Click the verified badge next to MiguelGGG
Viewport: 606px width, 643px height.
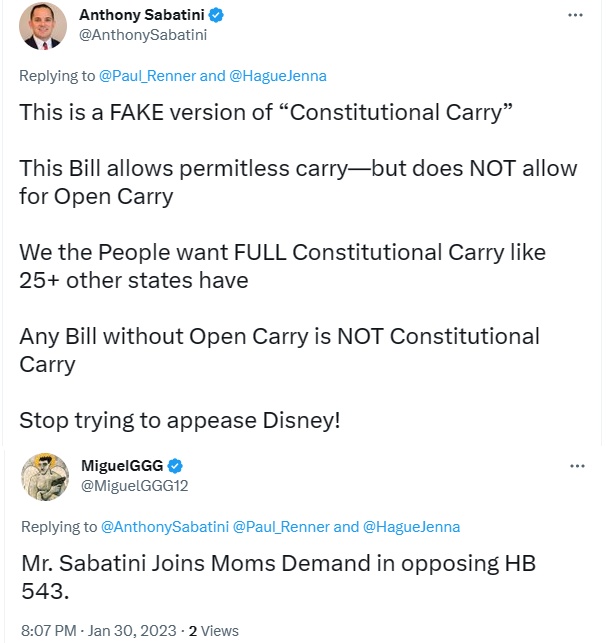coord(175,466)
